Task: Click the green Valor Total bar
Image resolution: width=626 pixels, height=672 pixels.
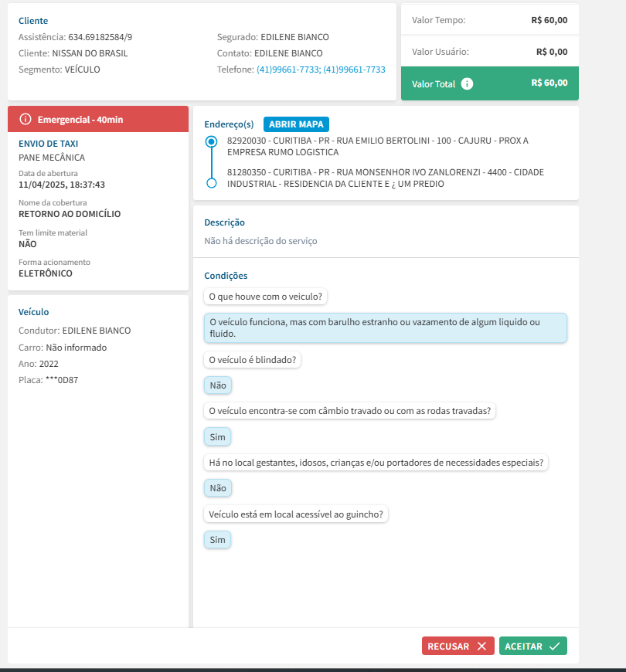Action: coord(489,83)
